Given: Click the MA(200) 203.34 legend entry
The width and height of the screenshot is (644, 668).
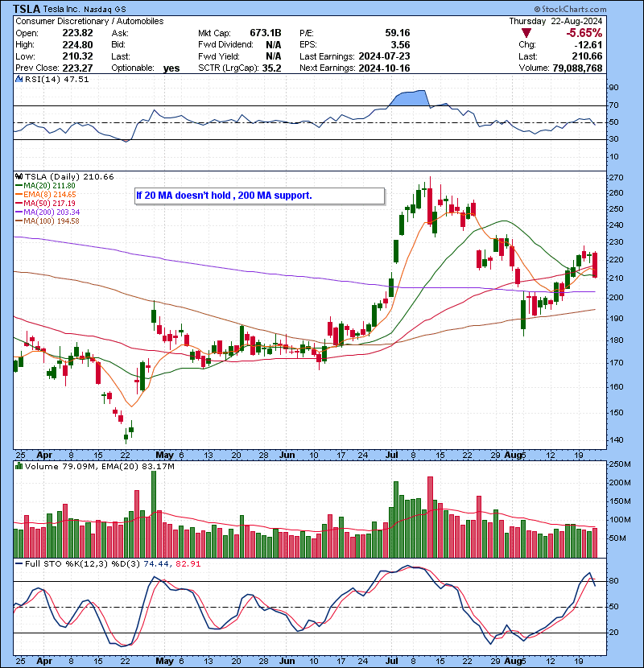Looking at the screenshot, I should [47, 212].
